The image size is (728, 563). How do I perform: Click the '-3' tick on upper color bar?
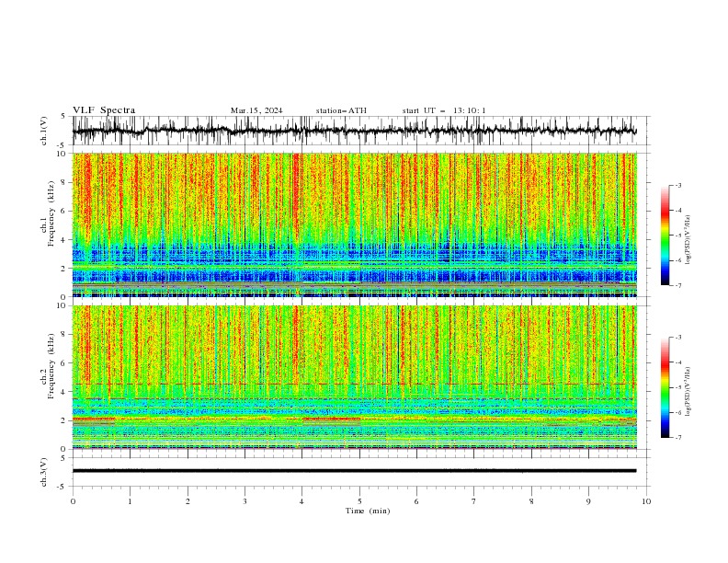point(677,185)
